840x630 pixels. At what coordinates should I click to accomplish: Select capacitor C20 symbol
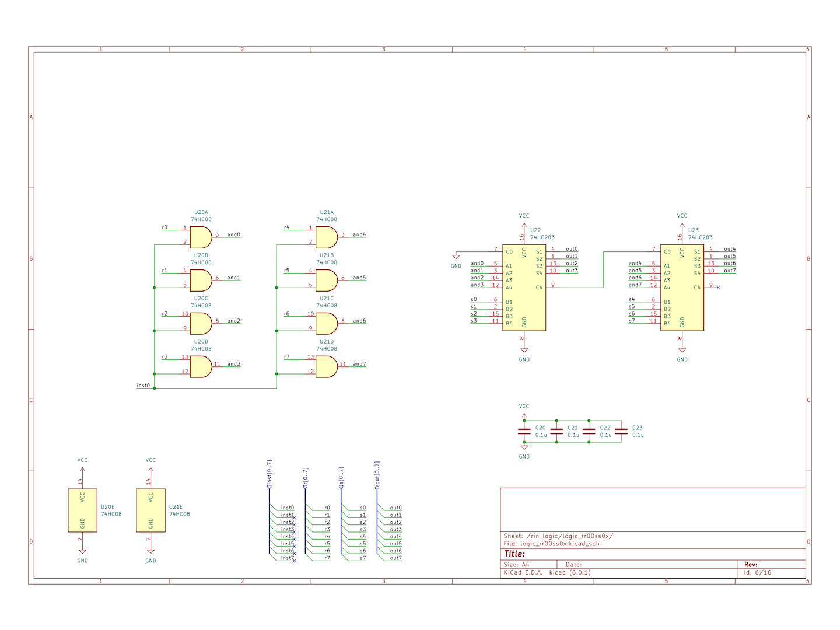524,431
